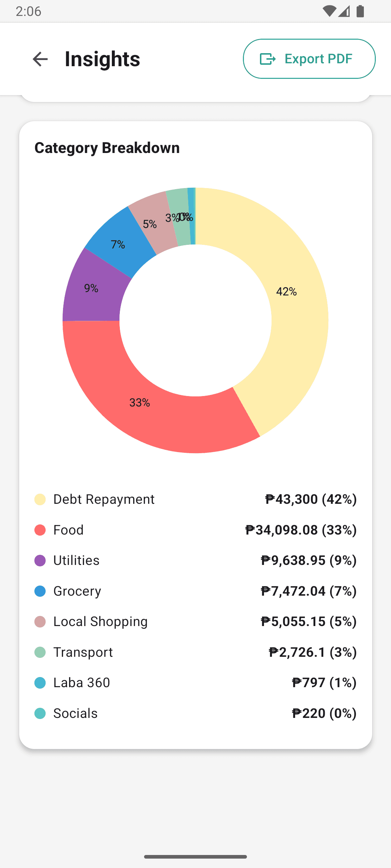The width and height of the screenshot is (391, 868).
Task: Tap the Food amount ₱34,098.08 (33%)
Action: [x=301, y=530]
